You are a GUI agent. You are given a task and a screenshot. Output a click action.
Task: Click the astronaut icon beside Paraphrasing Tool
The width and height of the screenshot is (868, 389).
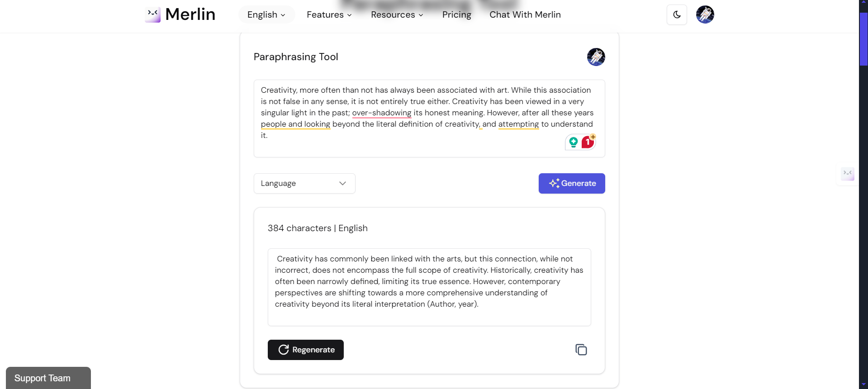click(596, 57)
